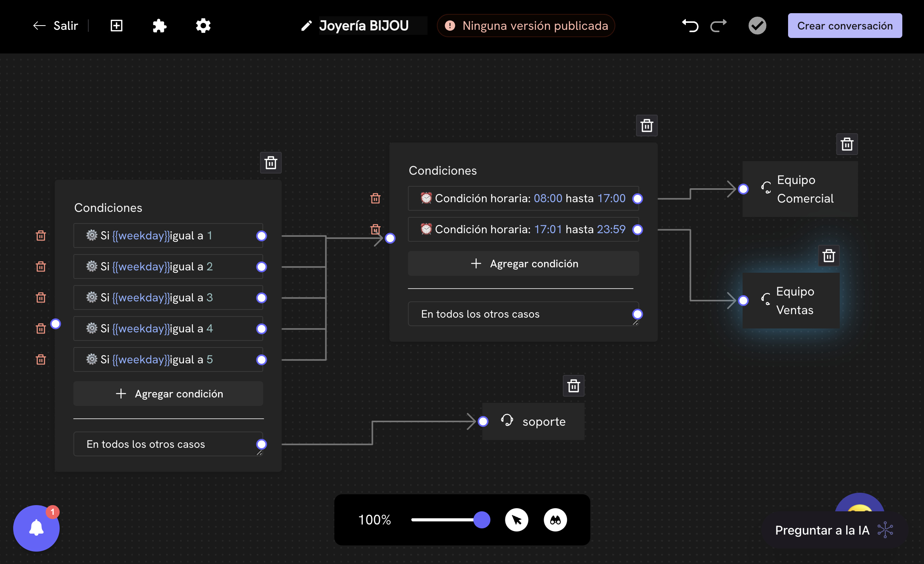Select the Equipo Comercial node
Image resolution: width=924 pixels, height=564 pixels.
click(800, 189)
